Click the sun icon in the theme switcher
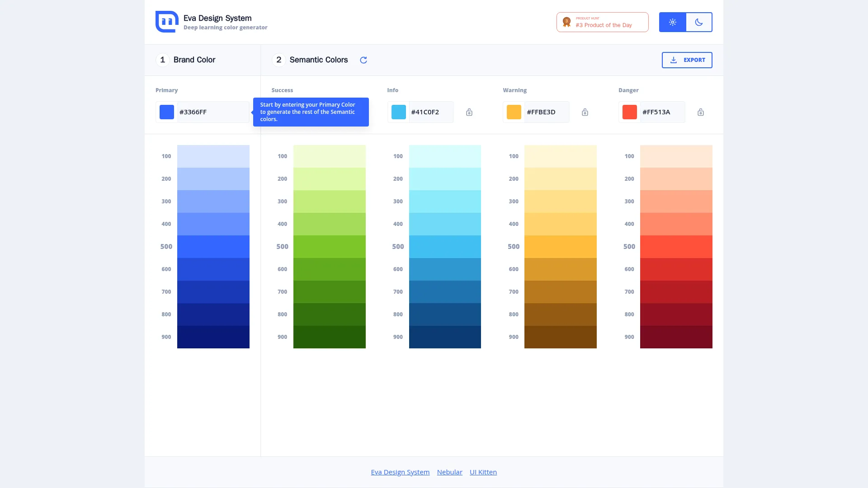This screenshot has height=488, width=868. coord(672,22)
